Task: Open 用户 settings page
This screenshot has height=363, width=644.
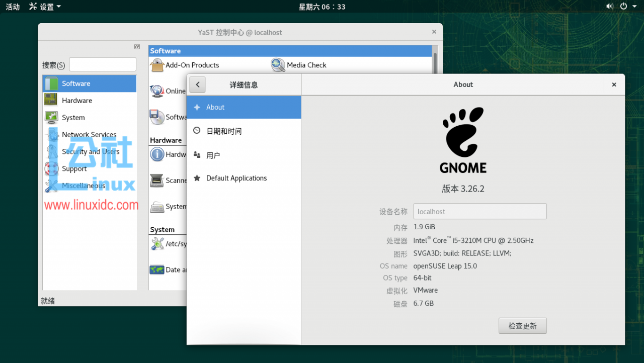Action: (x=244, y=155)
